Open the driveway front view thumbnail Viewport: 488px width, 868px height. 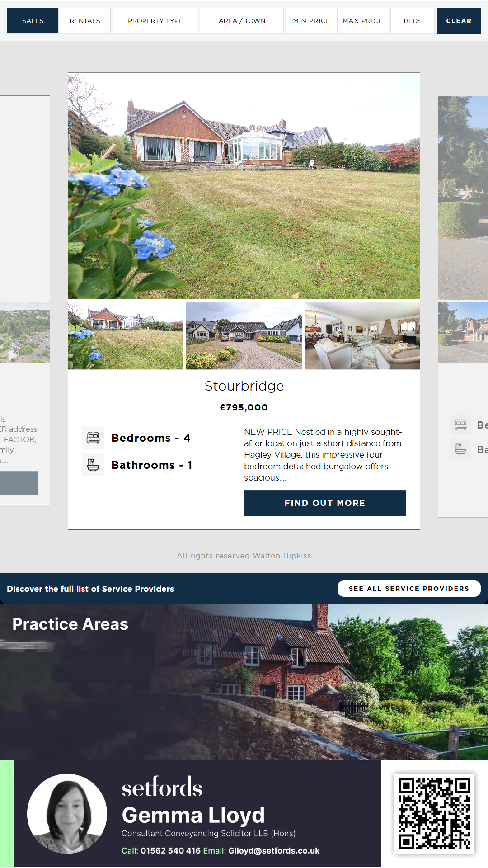(x=244, y=335)
